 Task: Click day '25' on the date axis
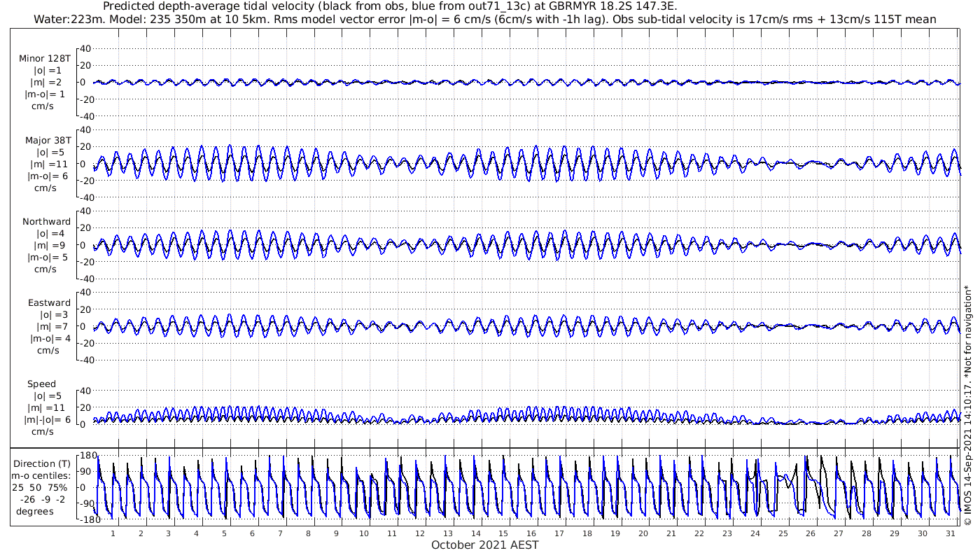click(x=783, y=533)
